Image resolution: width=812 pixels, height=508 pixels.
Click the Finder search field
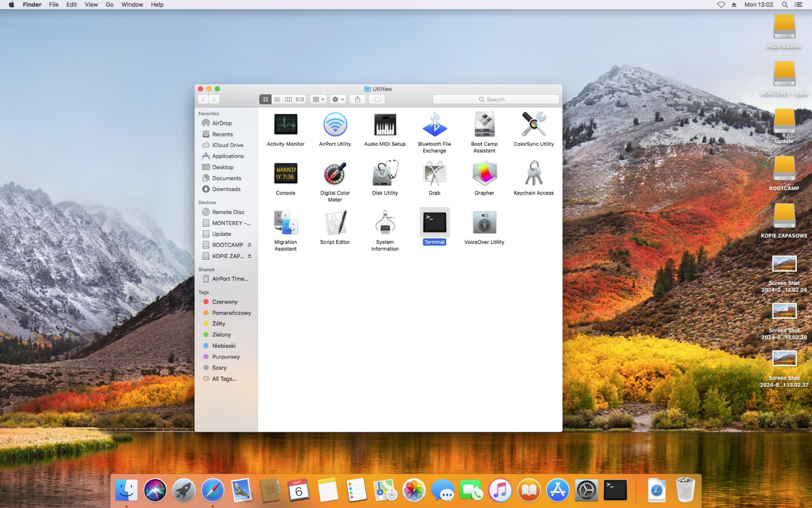point(496,99)
